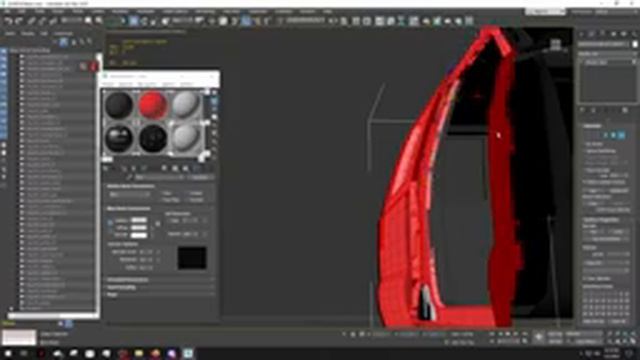This screenshot has height=360, width=640.
Task: Click the Windows Start button
Action: click(8, 353)
